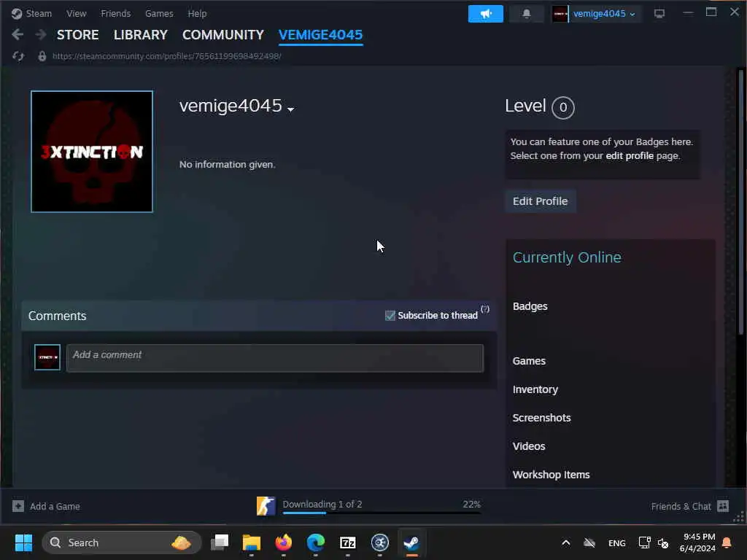This screenshot has width=747, height=560.
Task: Click the Steam taskbar icon
Action: [411, 542]
